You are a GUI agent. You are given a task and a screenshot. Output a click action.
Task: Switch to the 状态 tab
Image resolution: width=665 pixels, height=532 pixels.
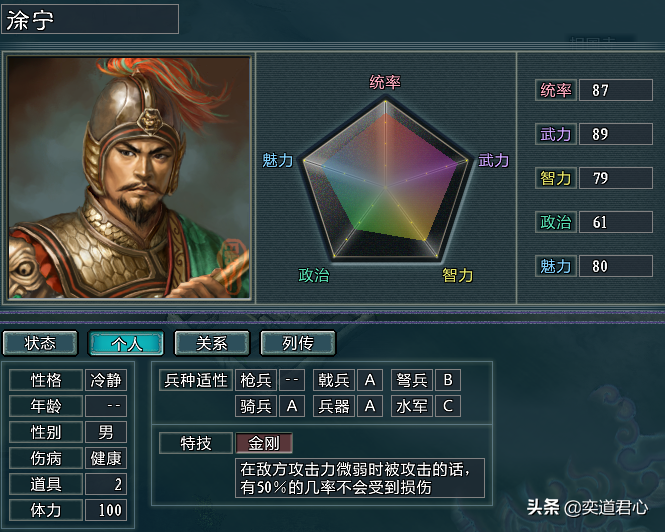[x=41, y=343]
